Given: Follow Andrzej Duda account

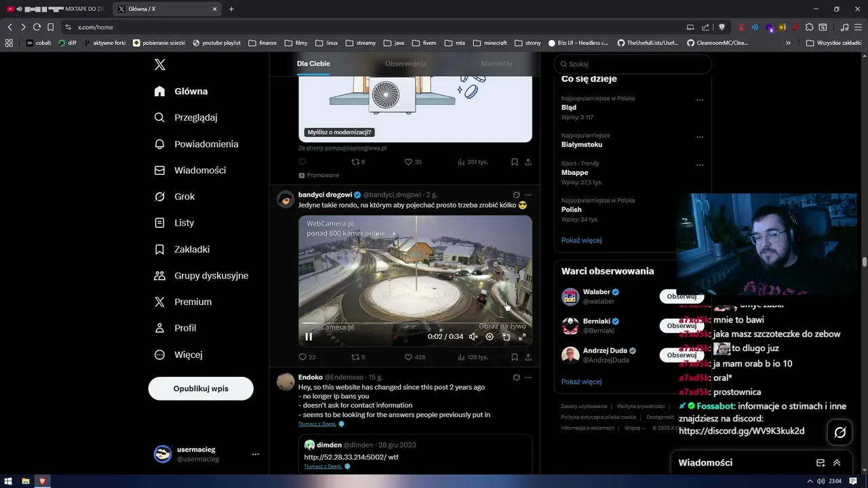Looking at the screenshot, I should (682, 354).
